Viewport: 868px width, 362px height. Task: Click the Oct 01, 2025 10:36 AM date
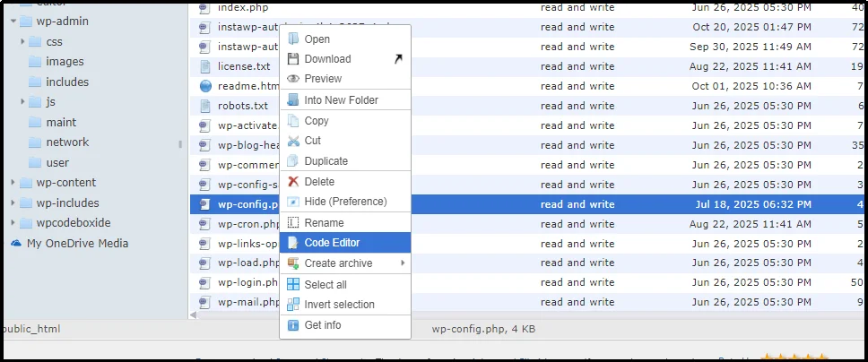click(x=751, y=86)
